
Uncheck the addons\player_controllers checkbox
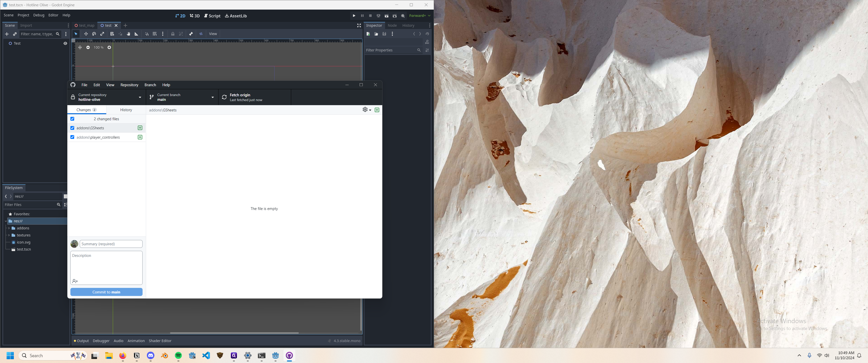[x=72, y=137]
